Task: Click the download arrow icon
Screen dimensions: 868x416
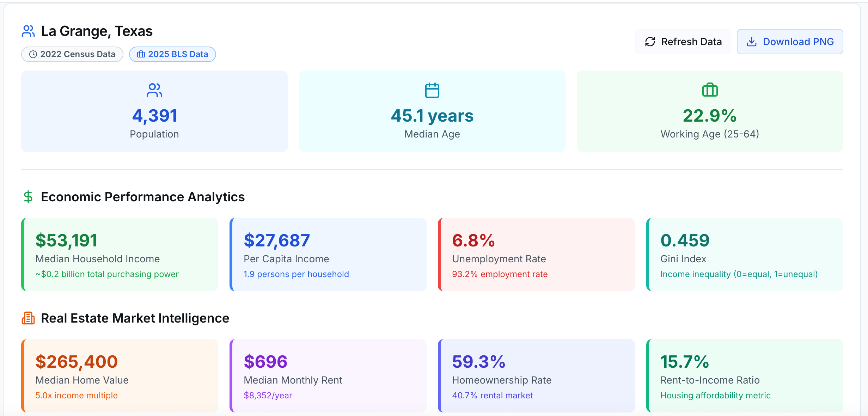Action: coord(752,42)
